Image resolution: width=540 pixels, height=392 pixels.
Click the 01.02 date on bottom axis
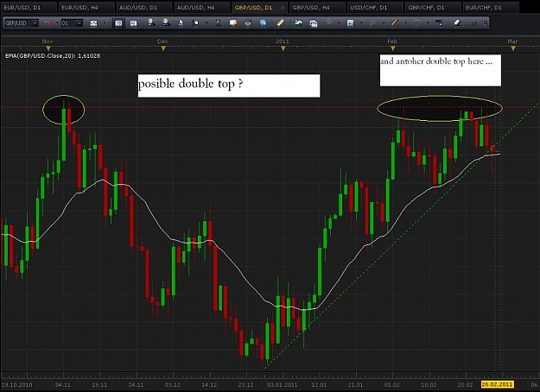[x=392, y=385]
